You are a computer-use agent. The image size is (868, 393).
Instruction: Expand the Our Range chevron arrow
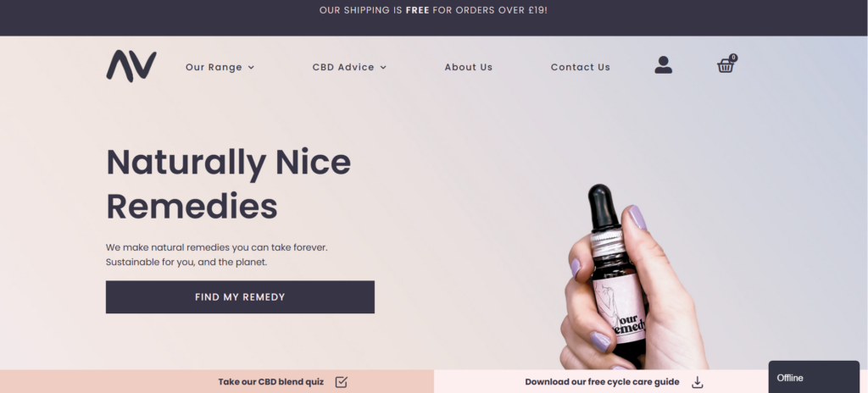pyautogui.click(x=251, y=68)
